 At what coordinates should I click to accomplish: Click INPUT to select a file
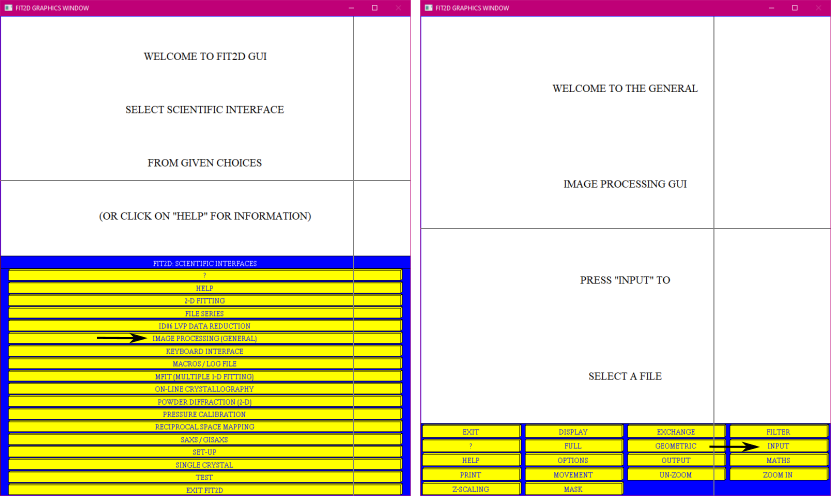point(779,446)
